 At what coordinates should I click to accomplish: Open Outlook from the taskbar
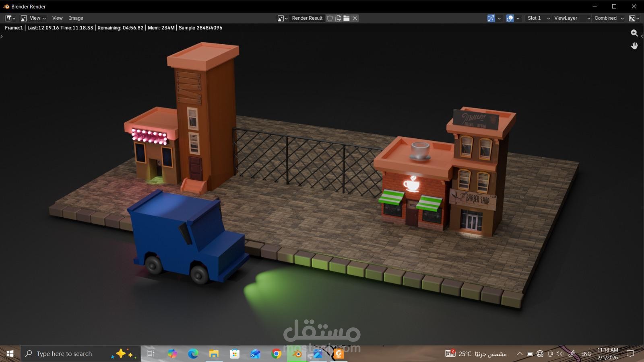[x=255, y=354]
